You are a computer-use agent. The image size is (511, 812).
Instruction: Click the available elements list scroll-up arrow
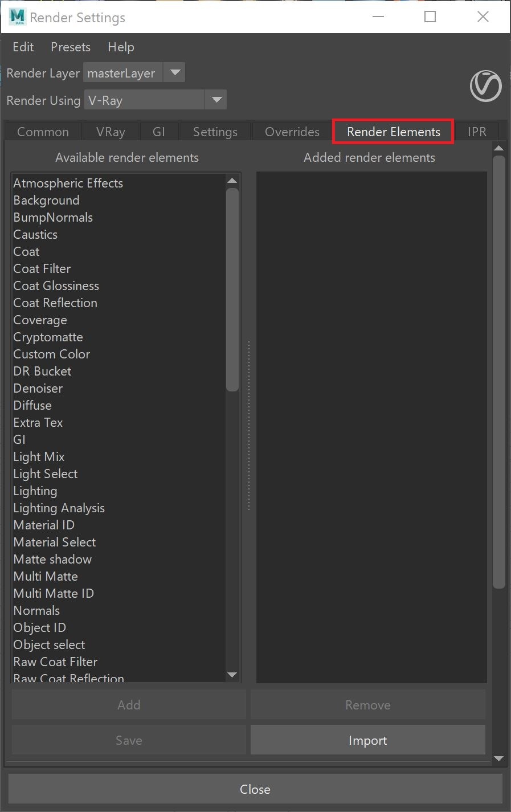(x=232, y=181)
